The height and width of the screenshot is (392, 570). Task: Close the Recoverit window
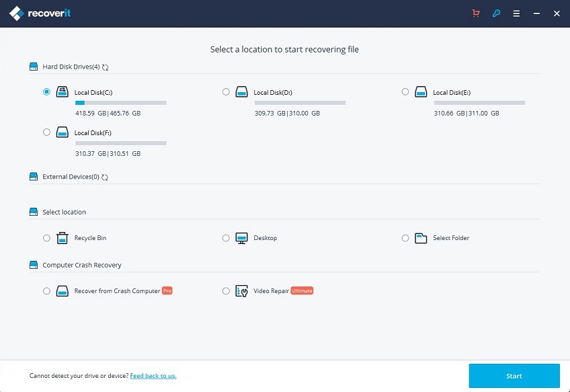(557, 13)
